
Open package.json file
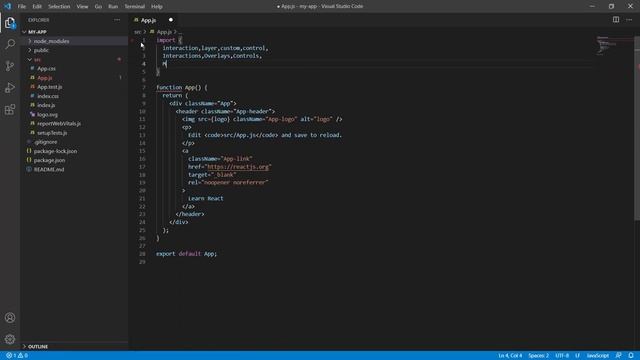[49, 160]
